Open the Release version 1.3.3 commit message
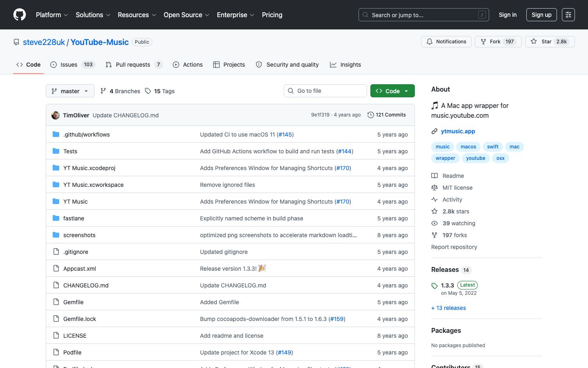588x368 pixels. coord(233,269)
